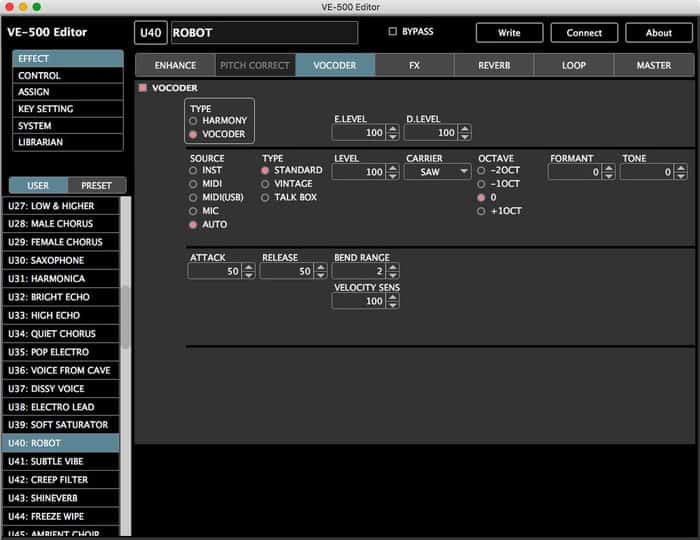Click the patch name field ROBOT
Screen dimensions: 700x540
tap(264, 33)
